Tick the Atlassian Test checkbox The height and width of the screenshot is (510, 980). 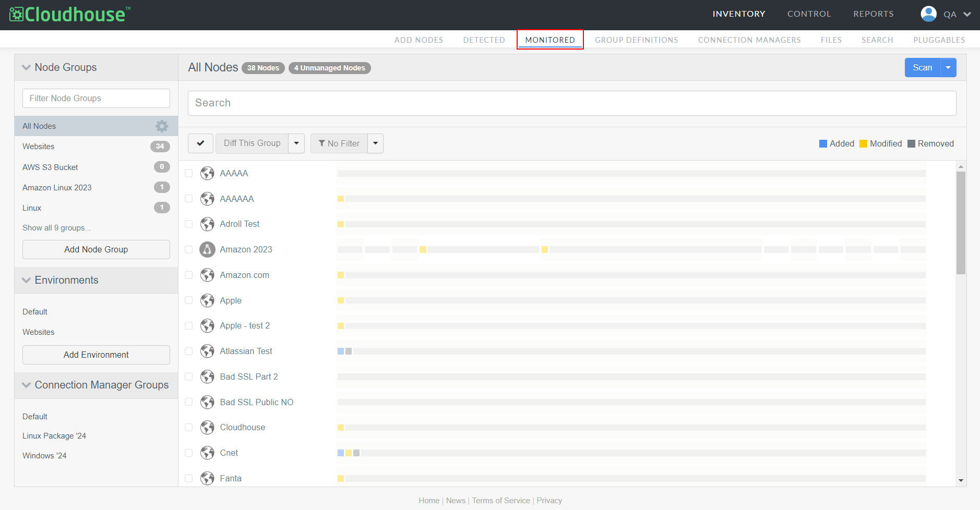[x=189, y=351]
